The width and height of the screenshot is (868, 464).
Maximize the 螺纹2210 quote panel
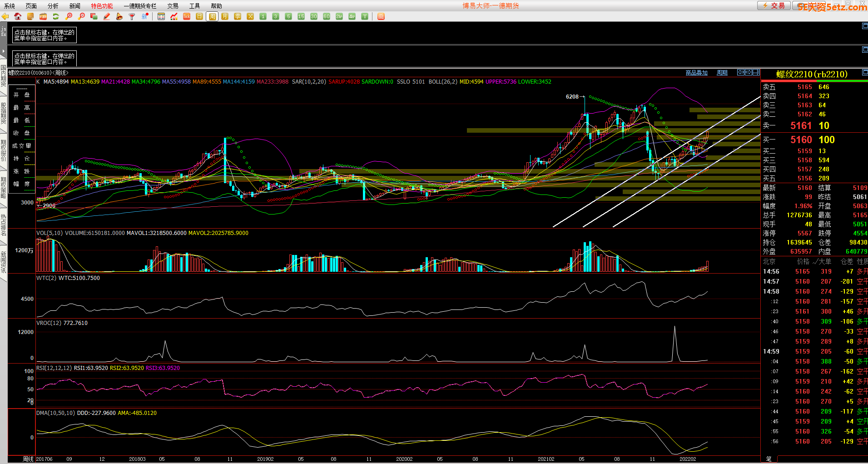pos(865,72)
